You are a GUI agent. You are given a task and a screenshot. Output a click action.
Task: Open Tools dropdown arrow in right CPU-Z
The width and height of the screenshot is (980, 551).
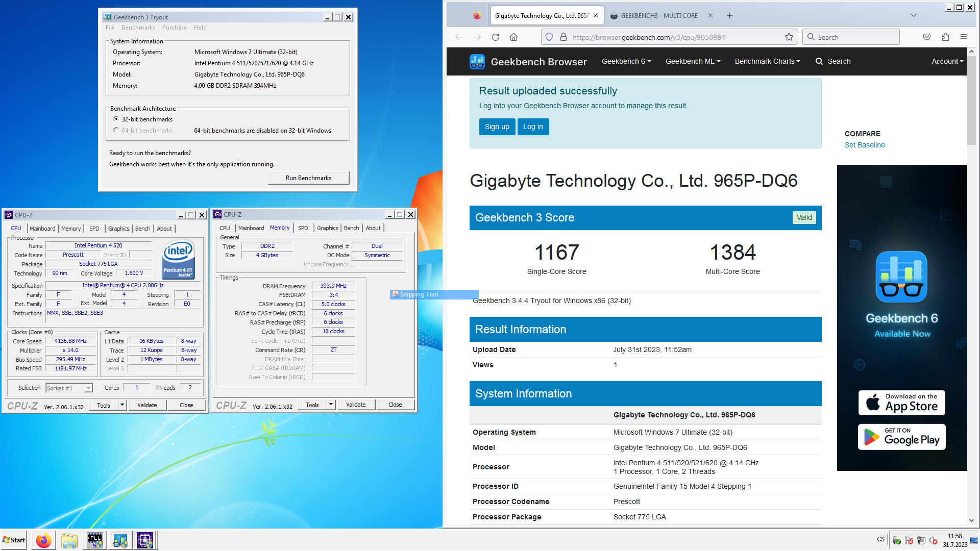331,405
